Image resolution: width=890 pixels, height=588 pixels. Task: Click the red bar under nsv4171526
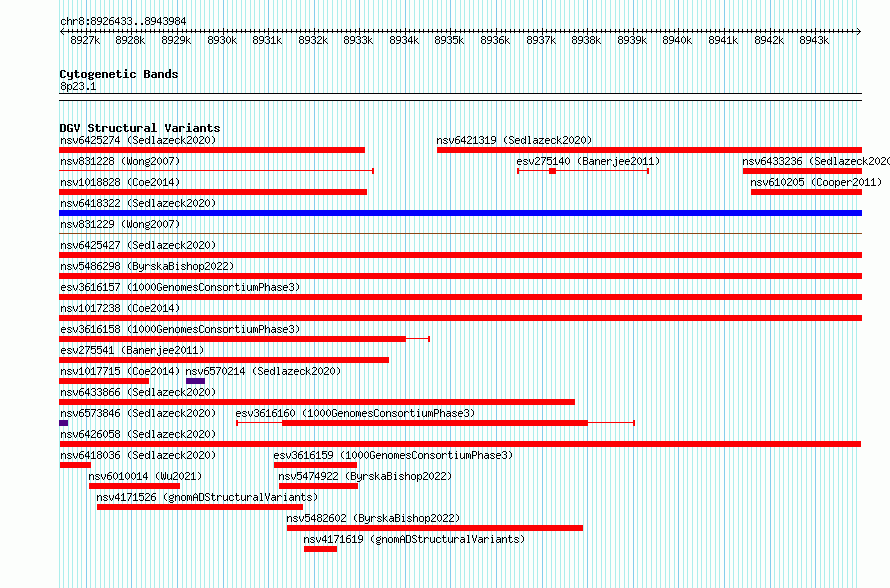[x=200, y=507]
